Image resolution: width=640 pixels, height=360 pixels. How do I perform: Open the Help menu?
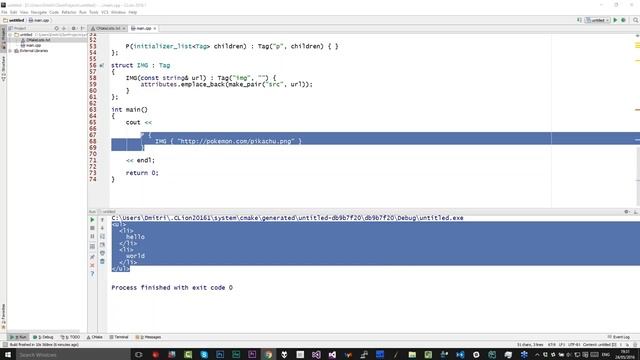tap(133, 12)
